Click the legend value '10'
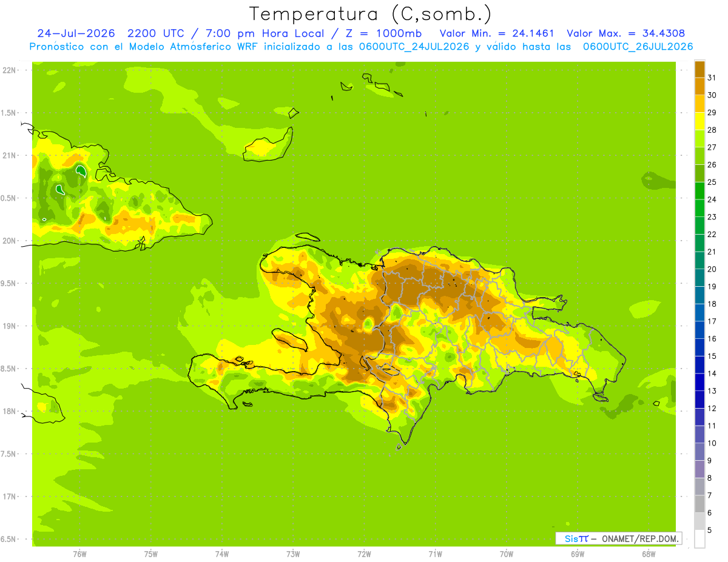The height and width of the screenshot is (562, 728). [x=712, y=443]
